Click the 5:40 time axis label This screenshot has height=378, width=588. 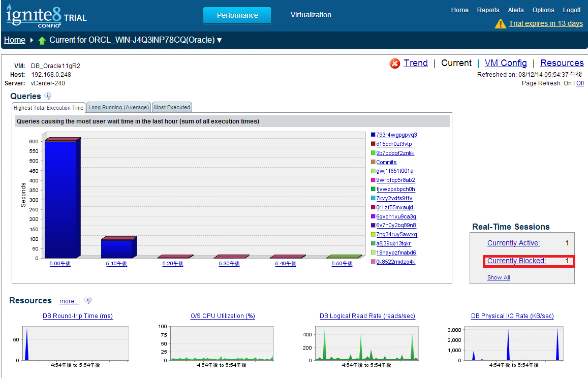pos(286,264)
